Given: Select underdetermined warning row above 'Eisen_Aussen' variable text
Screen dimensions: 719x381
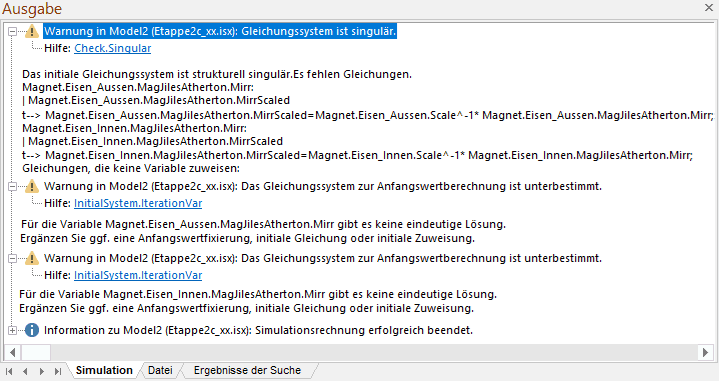Looking at the screenshot, I should [323, 186].
